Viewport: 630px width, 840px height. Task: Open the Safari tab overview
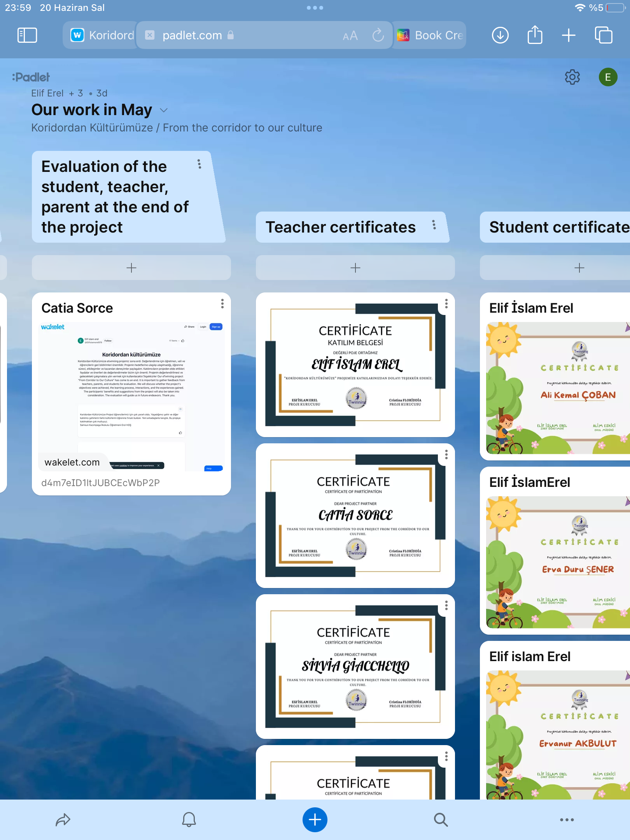[604, 35]
